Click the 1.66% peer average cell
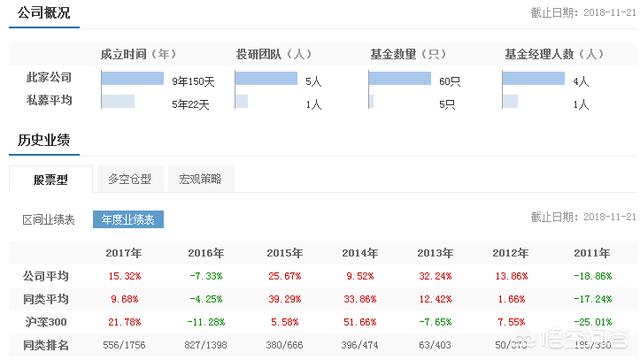Viewport: 640px width, 360px height. click(511, 299)
